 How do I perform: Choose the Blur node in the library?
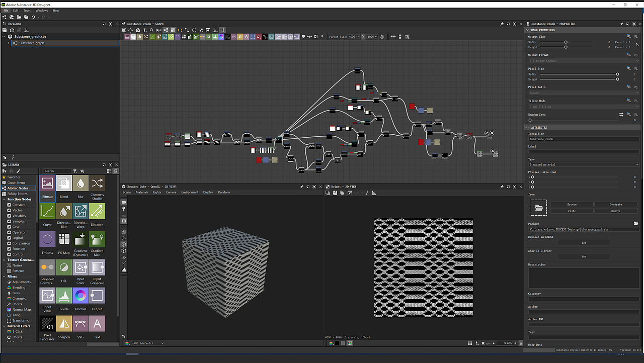[80, 183]
